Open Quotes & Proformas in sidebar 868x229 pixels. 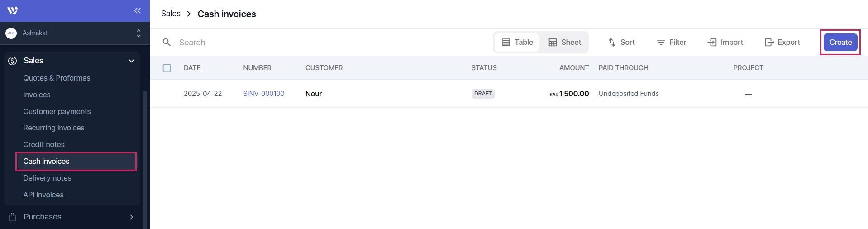57,78
